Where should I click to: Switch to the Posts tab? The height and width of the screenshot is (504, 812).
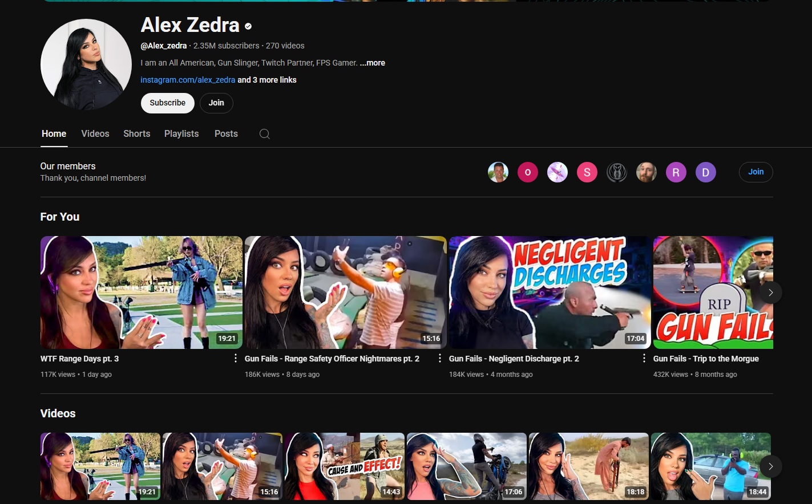coord(226,133)
